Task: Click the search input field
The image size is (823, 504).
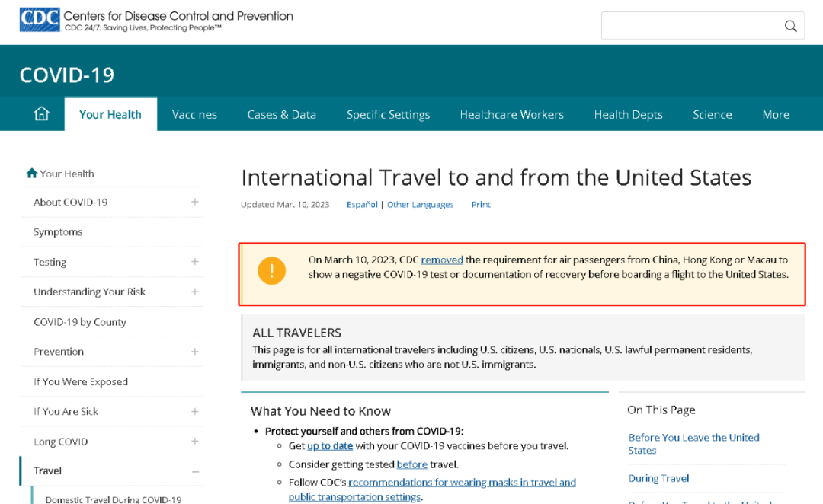Action: (690, 26)
